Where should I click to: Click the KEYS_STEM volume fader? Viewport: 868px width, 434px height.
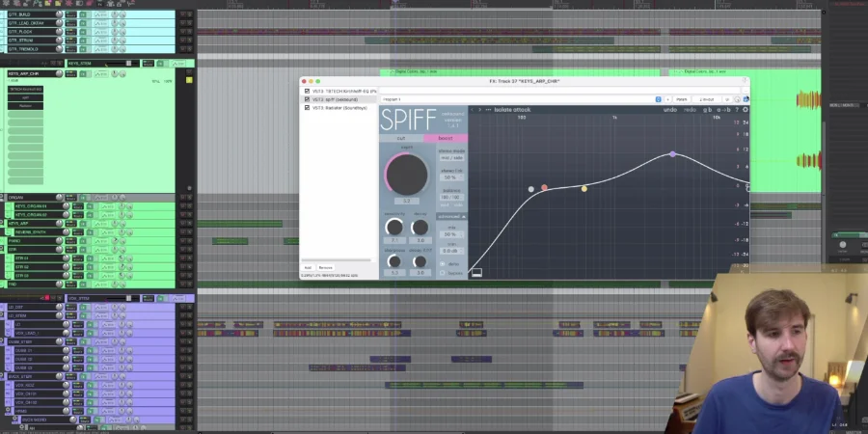click(x=128, y=63)
